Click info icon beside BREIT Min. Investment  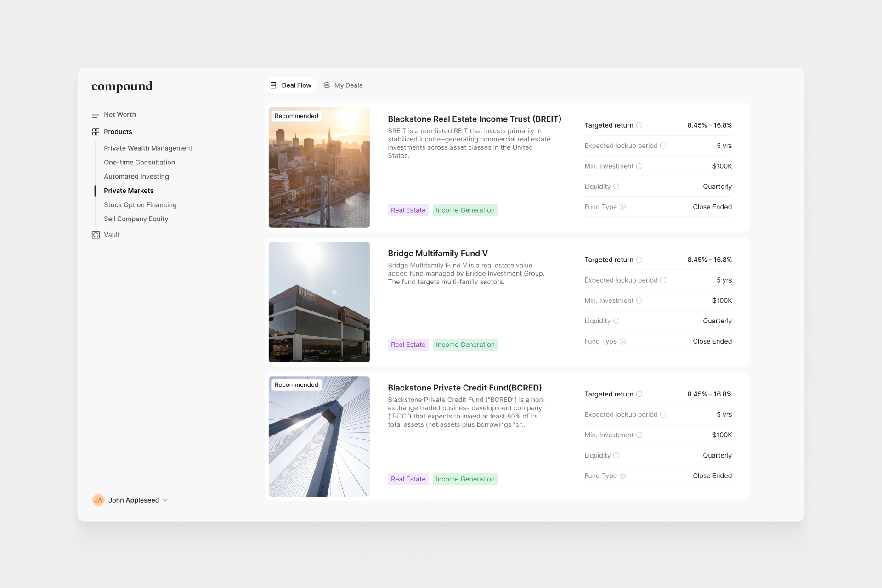pos(639,166)
